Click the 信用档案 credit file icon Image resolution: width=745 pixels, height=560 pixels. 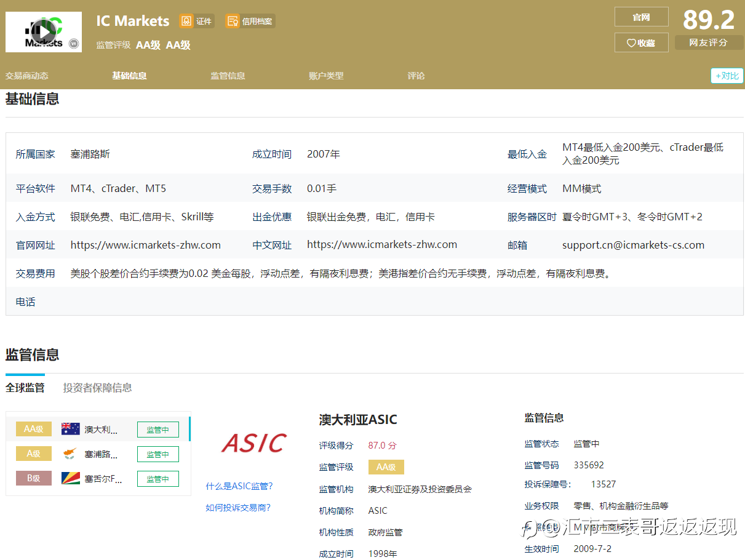(233, 21)
